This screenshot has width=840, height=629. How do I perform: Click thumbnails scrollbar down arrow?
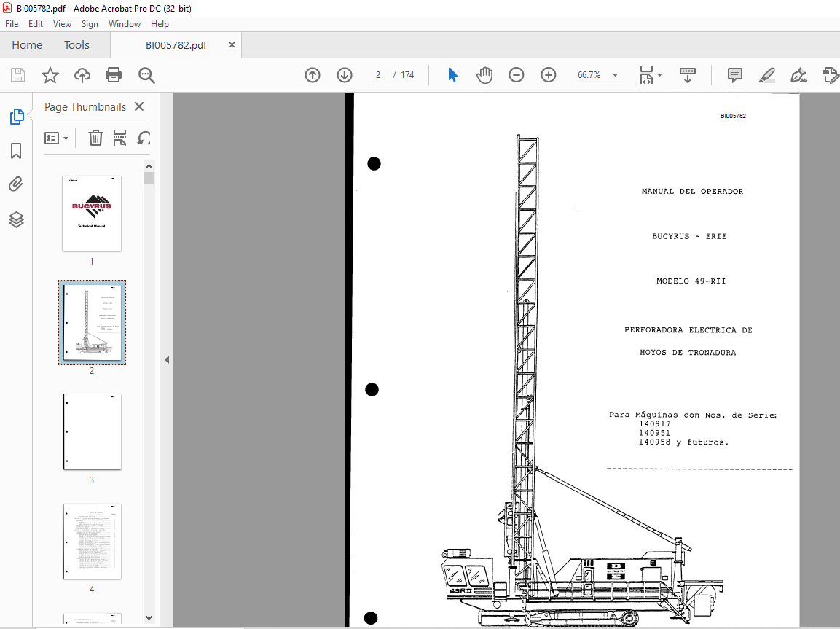coord(149,618)
